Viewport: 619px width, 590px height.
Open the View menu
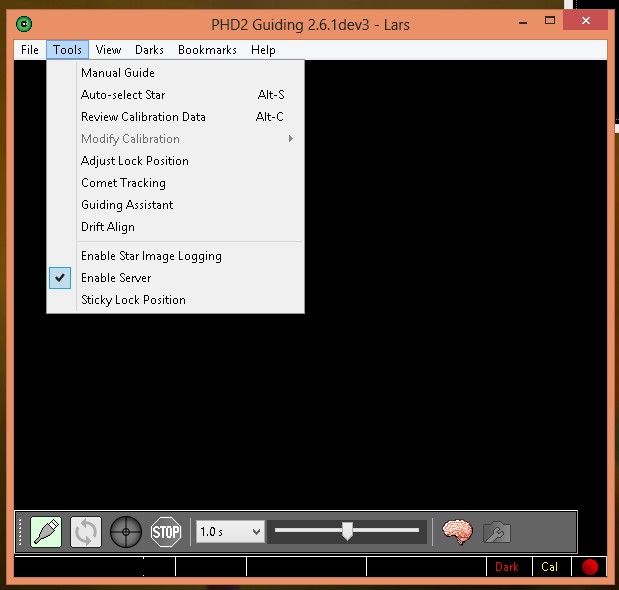tap(108, 50)
